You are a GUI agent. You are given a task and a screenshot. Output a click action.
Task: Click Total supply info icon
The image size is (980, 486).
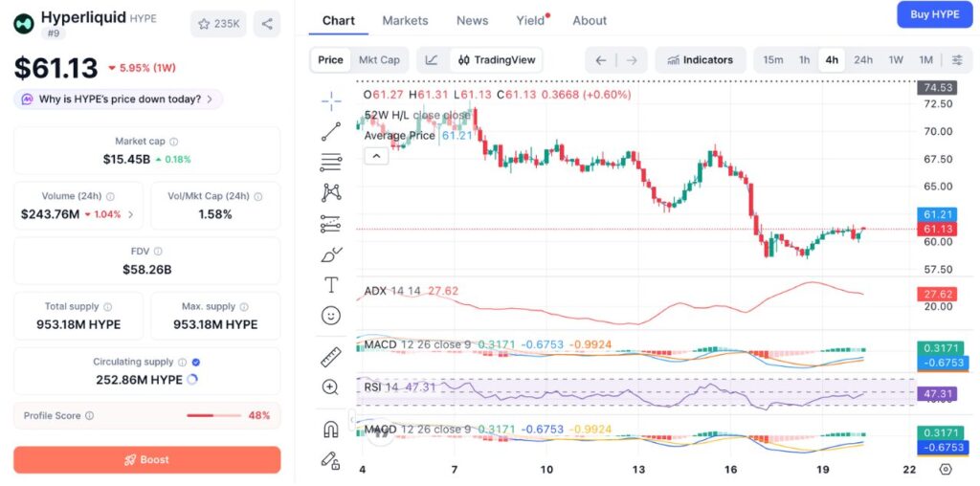[x=107, y=307]
